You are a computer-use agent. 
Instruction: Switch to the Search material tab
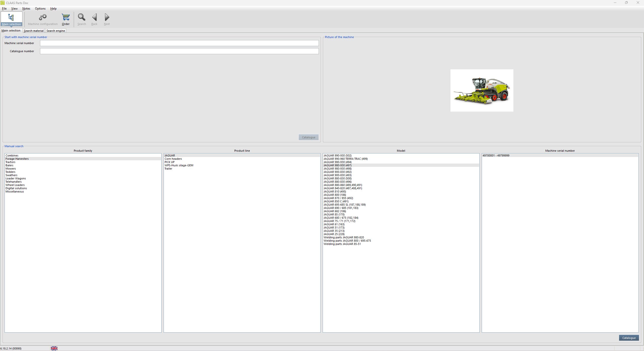point(33,30)
